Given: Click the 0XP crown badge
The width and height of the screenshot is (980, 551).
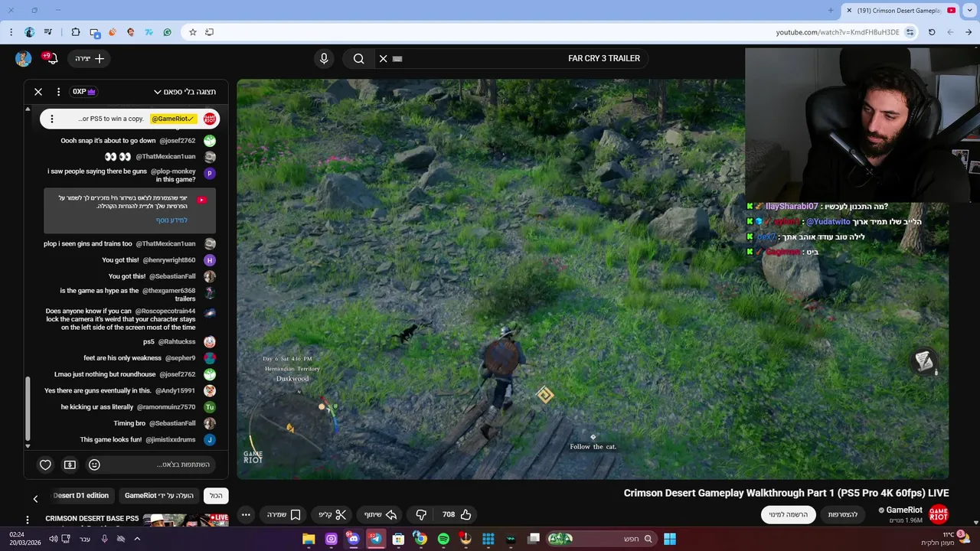Looking at the screenshot, I should (x=84, y=92).
